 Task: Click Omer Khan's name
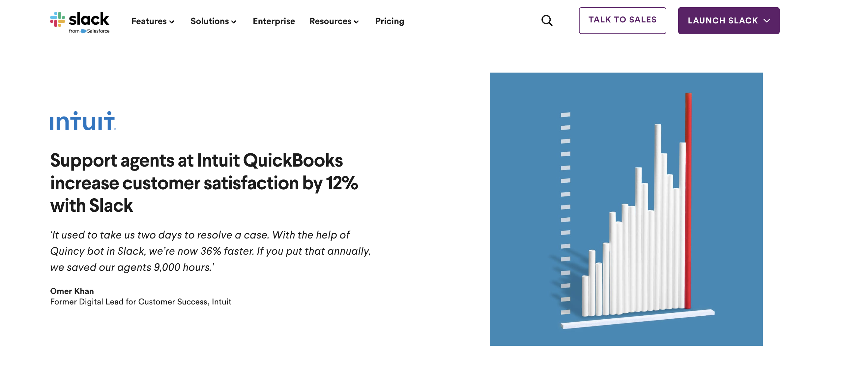point(72,291)
